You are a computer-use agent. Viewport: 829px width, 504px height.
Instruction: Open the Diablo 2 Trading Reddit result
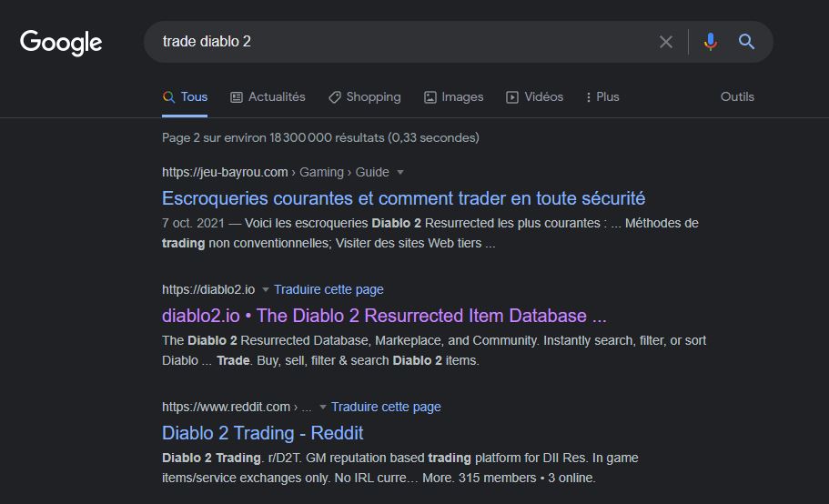pos(262,433)
